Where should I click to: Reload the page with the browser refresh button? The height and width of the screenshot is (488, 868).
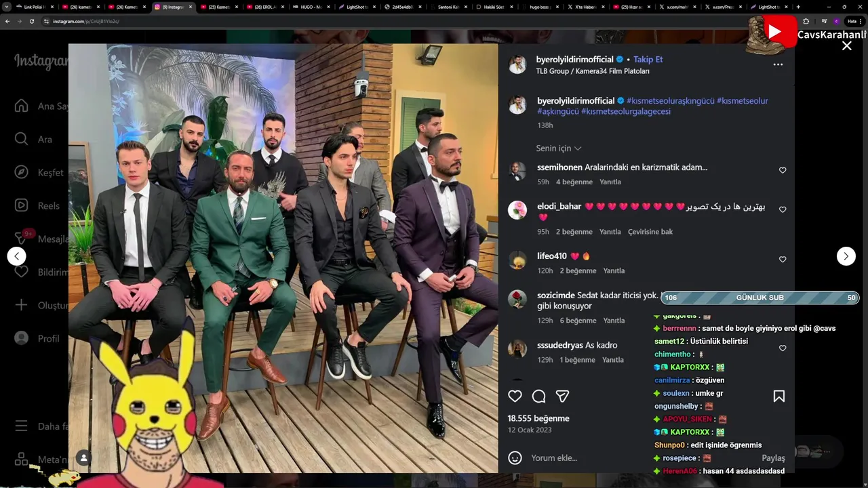coord(32,21)
